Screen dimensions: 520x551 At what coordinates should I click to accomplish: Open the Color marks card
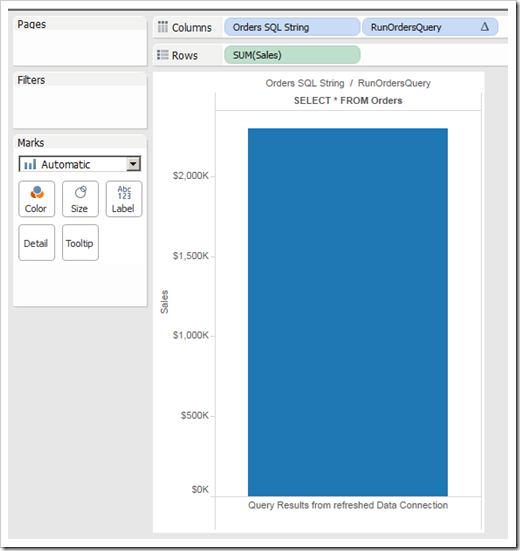tap(37, 199)
